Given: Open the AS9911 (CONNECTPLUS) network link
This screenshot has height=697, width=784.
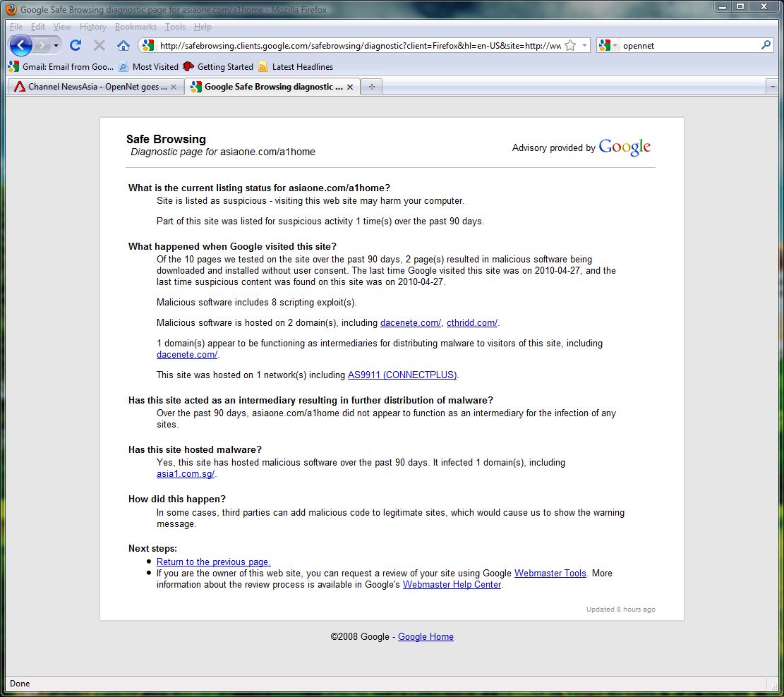Looking at the screenshot, I should click(402, 375).
